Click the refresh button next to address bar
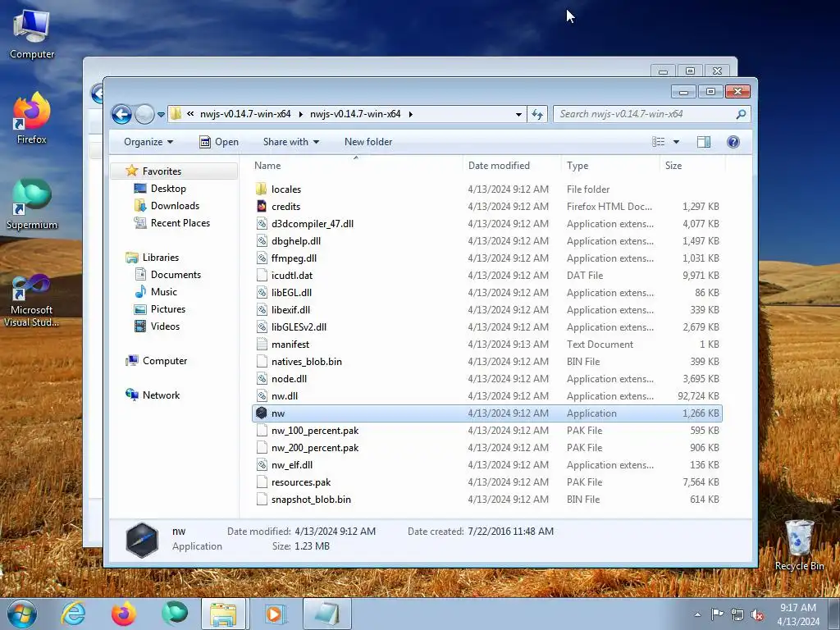The height and width of the screenshot is (630, 840). [537, 114]
